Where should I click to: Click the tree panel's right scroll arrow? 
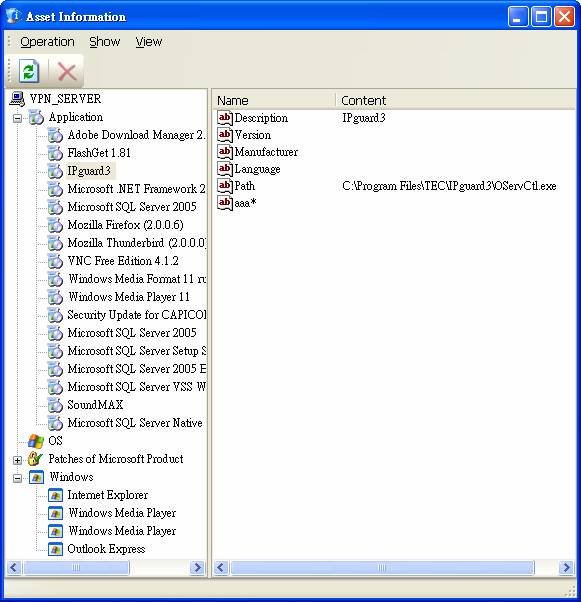click(x=197, y=567)
